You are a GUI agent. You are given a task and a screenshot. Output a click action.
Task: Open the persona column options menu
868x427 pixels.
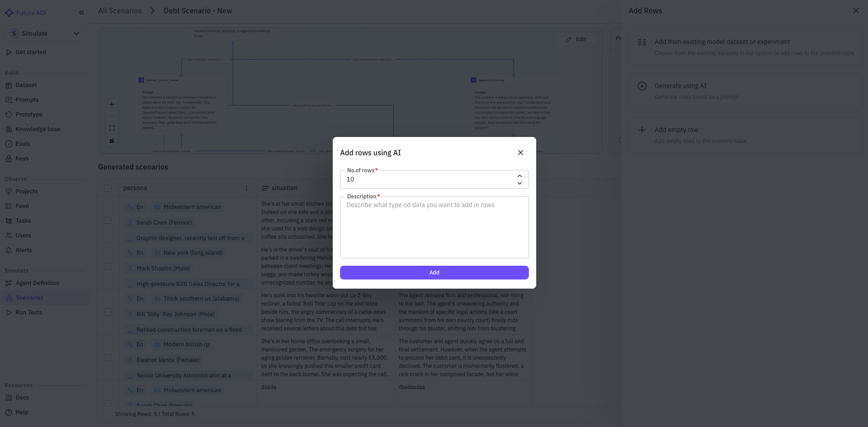[247, 188]
